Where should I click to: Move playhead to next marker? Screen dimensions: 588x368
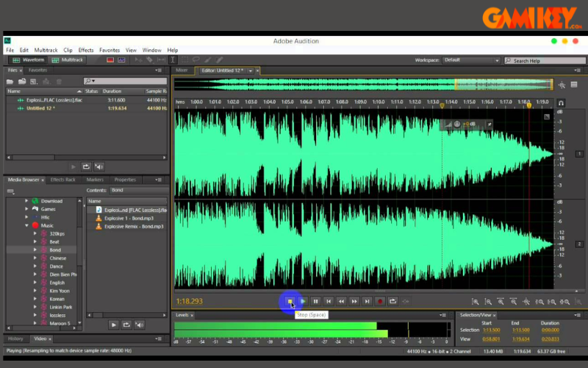click(x=367, y=301)
